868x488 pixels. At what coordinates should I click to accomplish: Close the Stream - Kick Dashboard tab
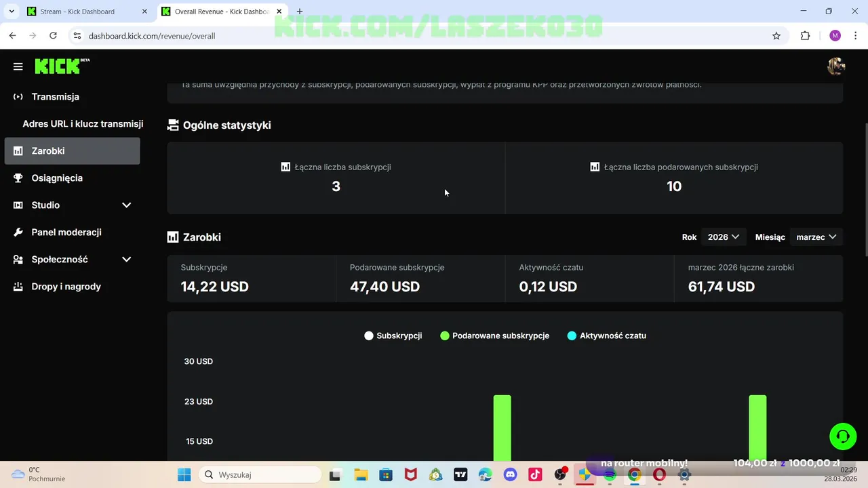point(144,12)
